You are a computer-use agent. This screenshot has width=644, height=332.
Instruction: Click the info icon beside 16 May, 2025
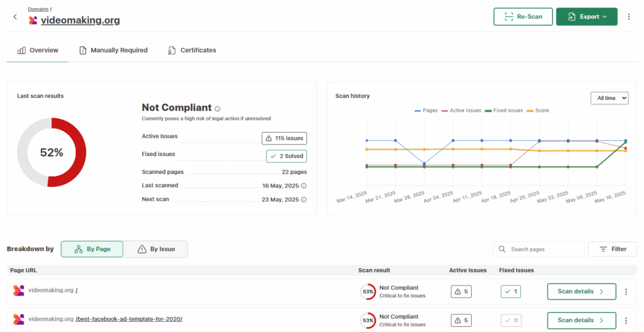click(304, 185)
